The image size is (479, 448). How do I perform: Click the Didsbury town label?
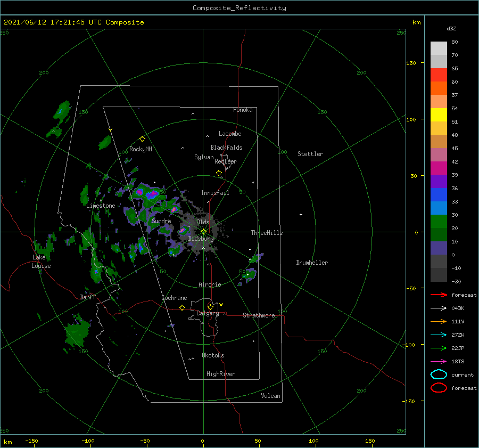pos(201,239)
